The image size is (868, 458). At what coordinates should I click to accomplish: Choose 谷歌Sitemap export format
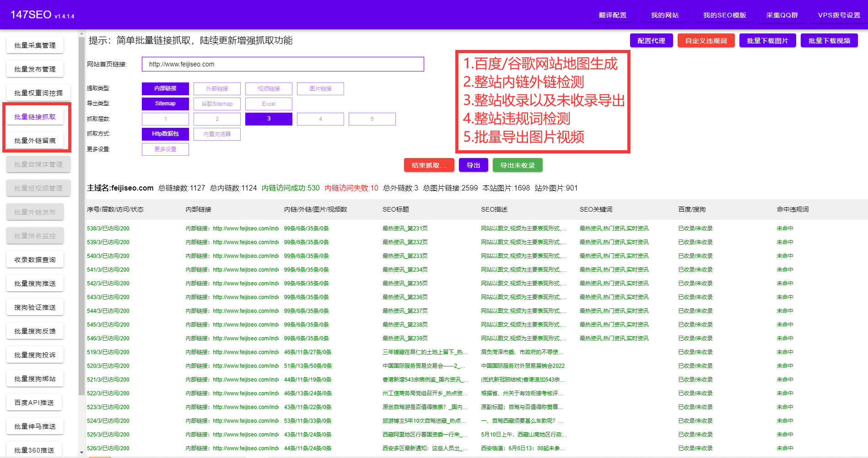(x=217, y=104)
